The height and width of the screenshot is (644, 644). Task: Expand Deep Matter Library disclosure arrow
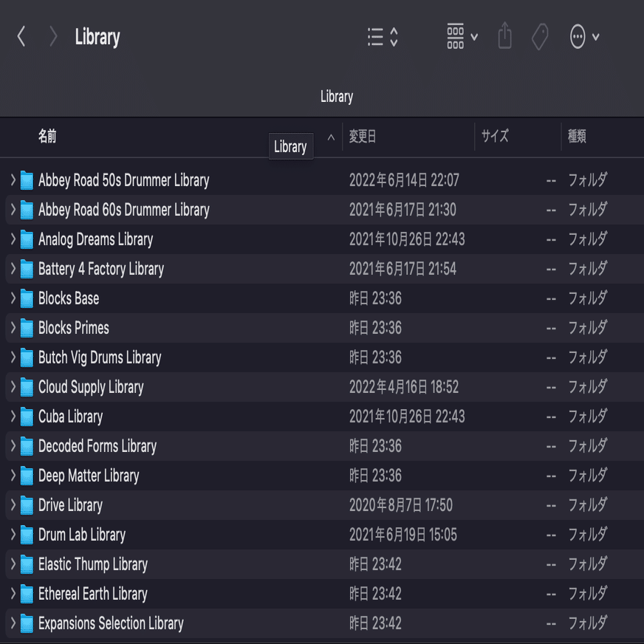click(13, 476)
